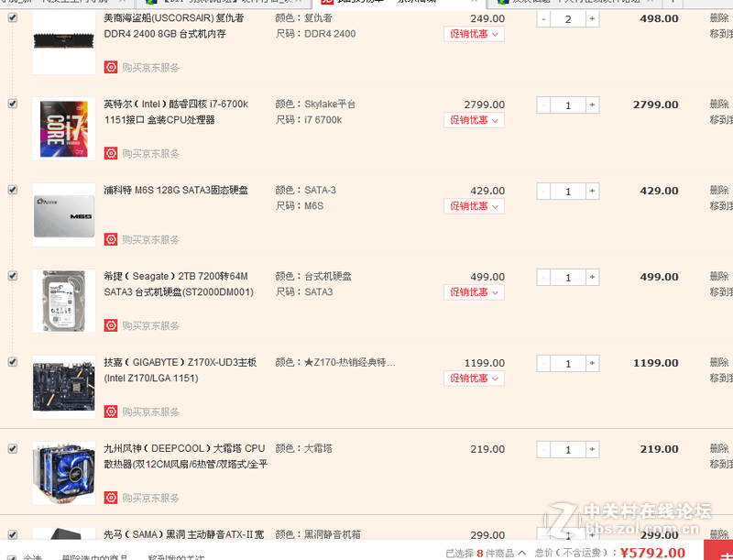Uncheck the Corsair DDR4 2400 memory item

point(13,17)
